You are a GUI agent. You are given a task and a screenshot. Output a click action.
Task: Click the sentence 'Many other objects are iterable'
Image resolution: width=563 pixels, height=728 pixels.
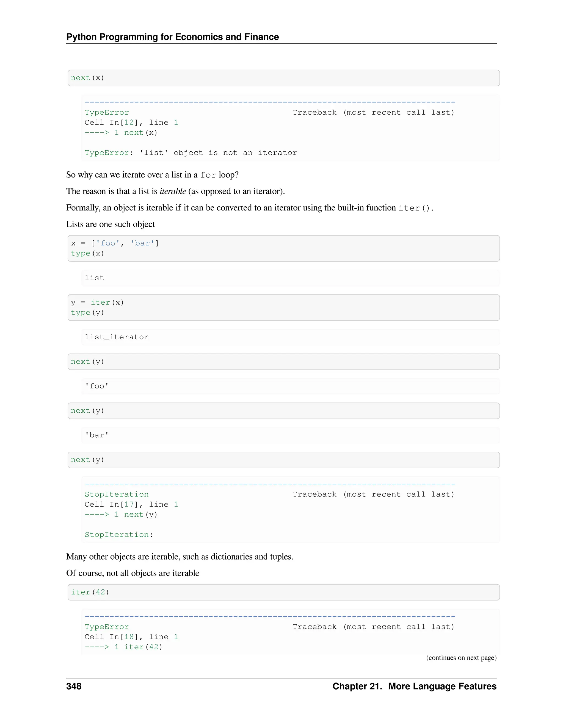click(180, 557)
